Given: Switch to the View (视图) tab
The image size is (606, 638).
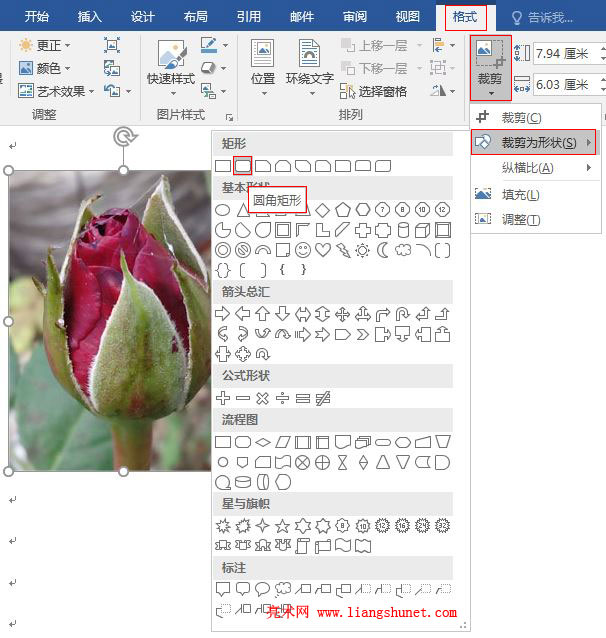Looking at the screenshot, I should tap(407, 17).
